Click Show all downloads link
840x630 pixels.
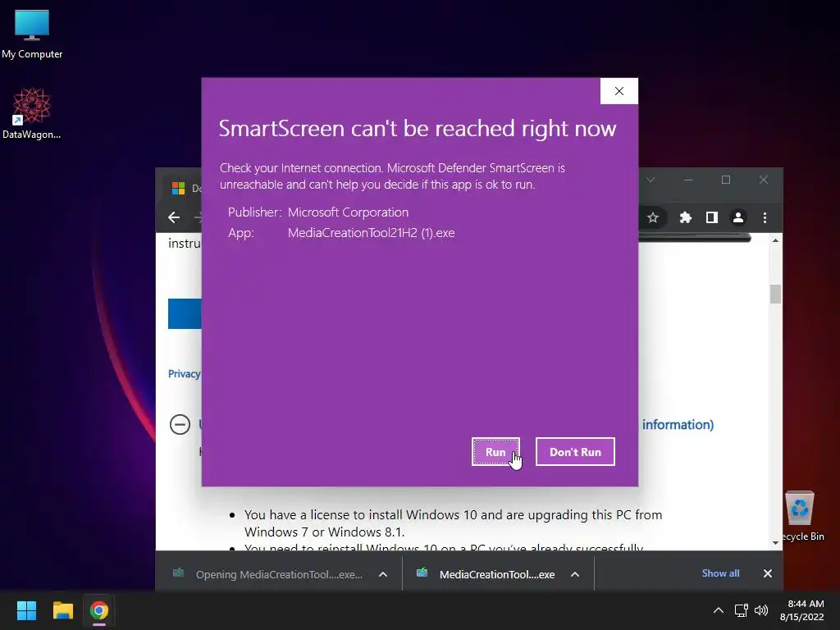click(720, 573)
